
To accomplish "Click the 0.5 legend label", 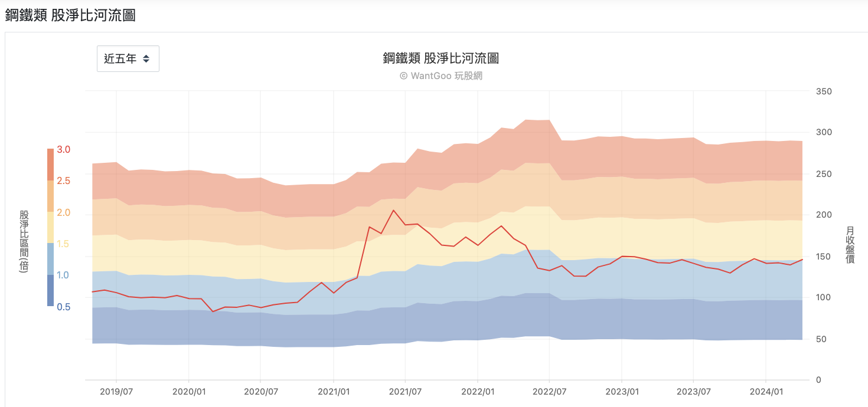I will [x=63, y=307].
